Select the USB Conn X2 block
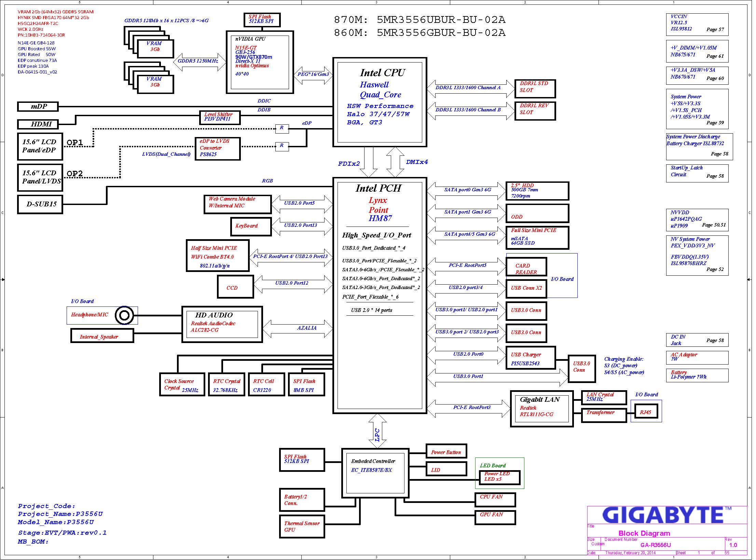756x560 pixels. pos(526,289)
